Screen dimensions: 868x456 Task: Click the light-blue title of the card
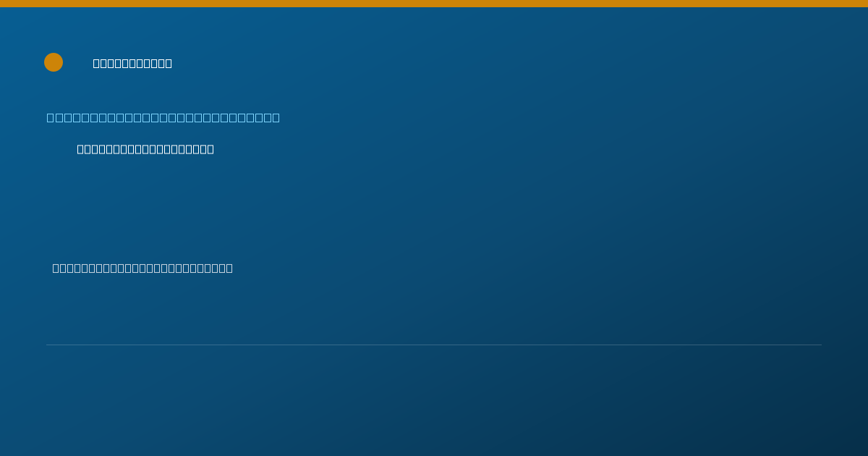point(163,117)
